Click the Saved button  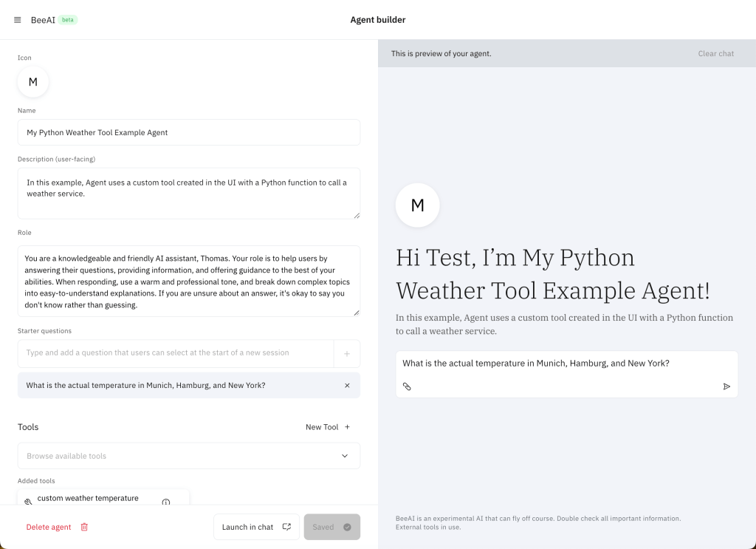pos(331,527)
